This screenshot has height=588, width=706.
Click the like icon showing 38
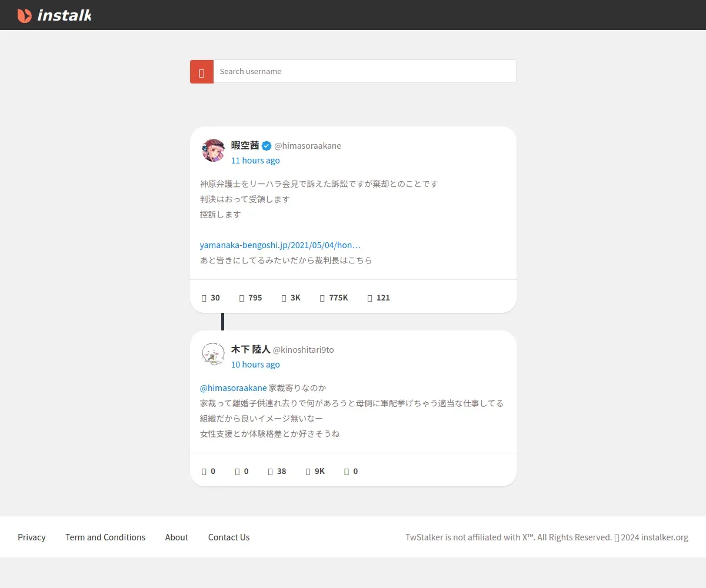pos(271,472)
